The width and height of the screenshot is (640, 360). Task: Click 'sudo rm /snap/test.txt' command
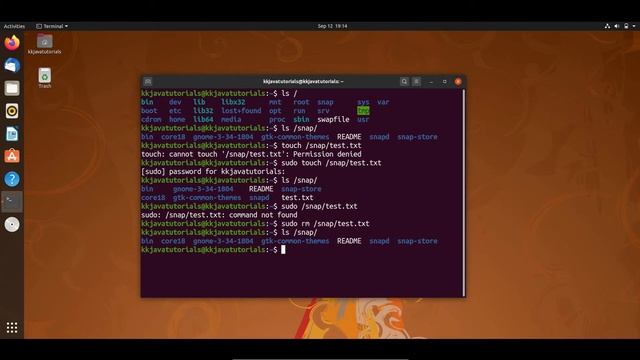(325, 224)
